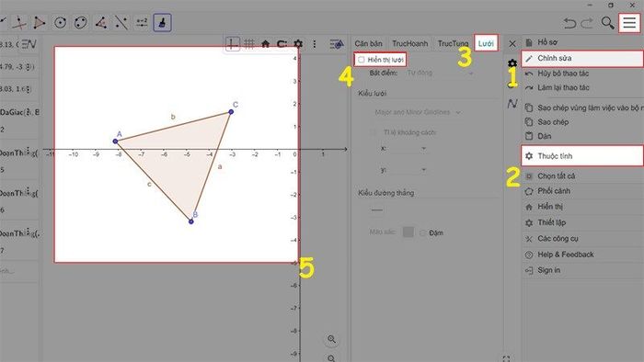Open the Bắt điểm dropdown
Screen dimensions: 644x362
click(x=441, y=73)
